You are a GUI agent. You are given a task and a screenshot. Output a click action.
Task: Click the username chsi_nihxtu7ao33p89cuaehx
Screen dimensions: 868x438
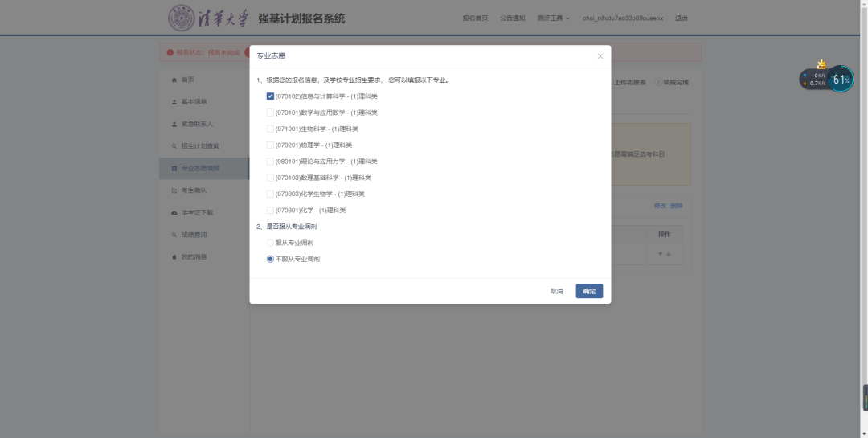click(623, 18)
